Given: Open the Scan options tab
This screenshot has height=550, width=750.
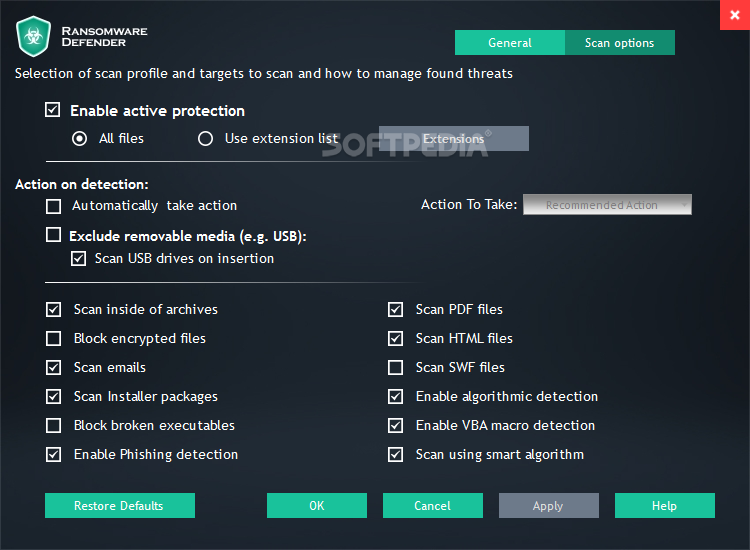Looking at the screenshot, I should 619,43.
